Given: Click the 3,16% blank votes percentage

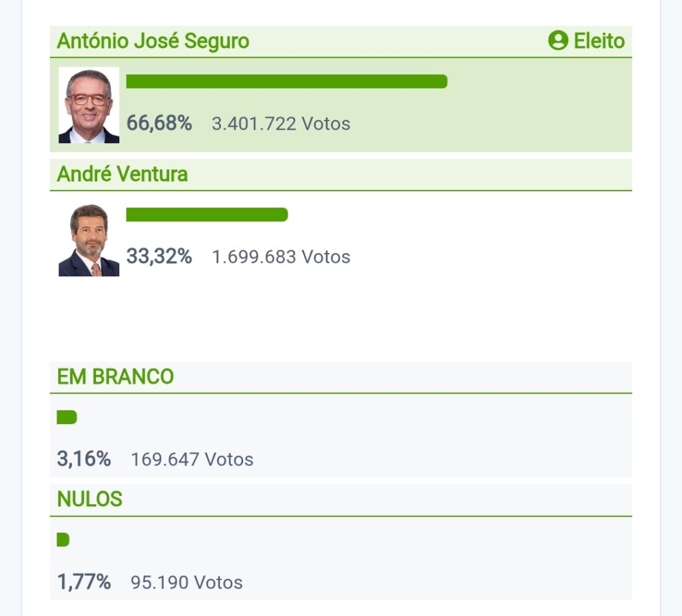Looking at the screenshot, I should pyautogui.click(x=84, y=460).
